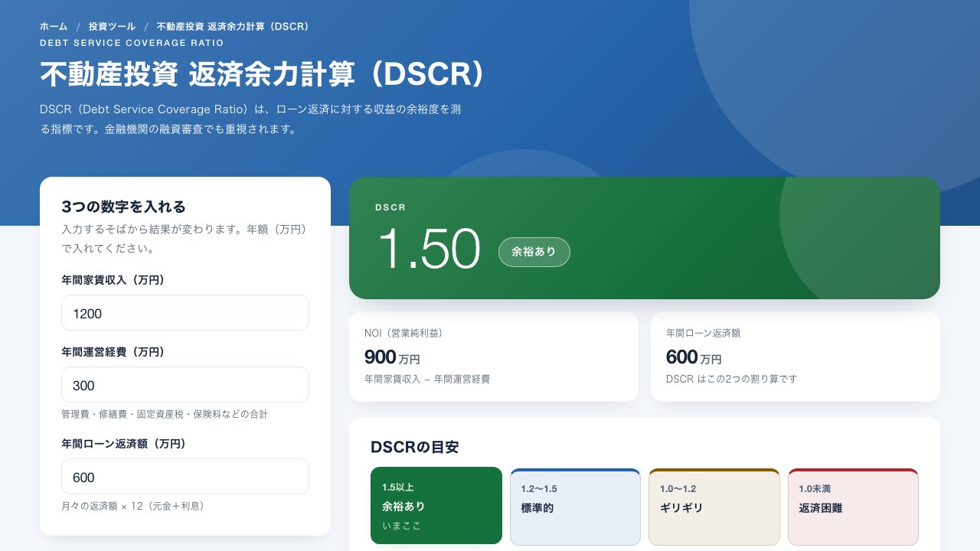Open the ホーム breadcrumb link
Screen dimensions: 980x551
click(54, 27)
